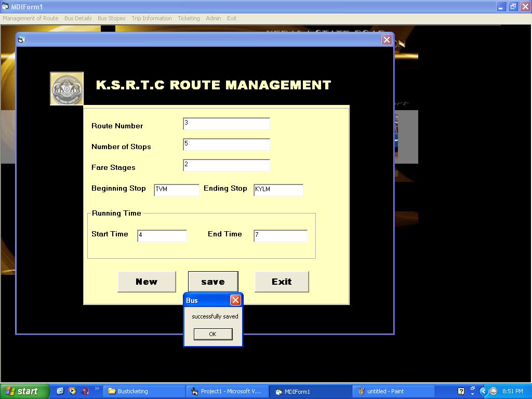
Task: Click the small restore icon beside the help icon
Action: [x=473, y=389]
